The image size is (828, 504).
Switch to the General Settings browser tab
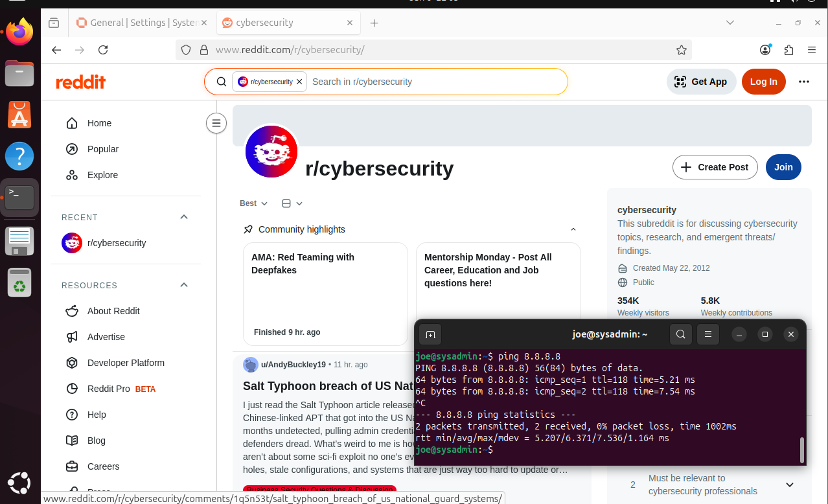[x=143, y=23]
